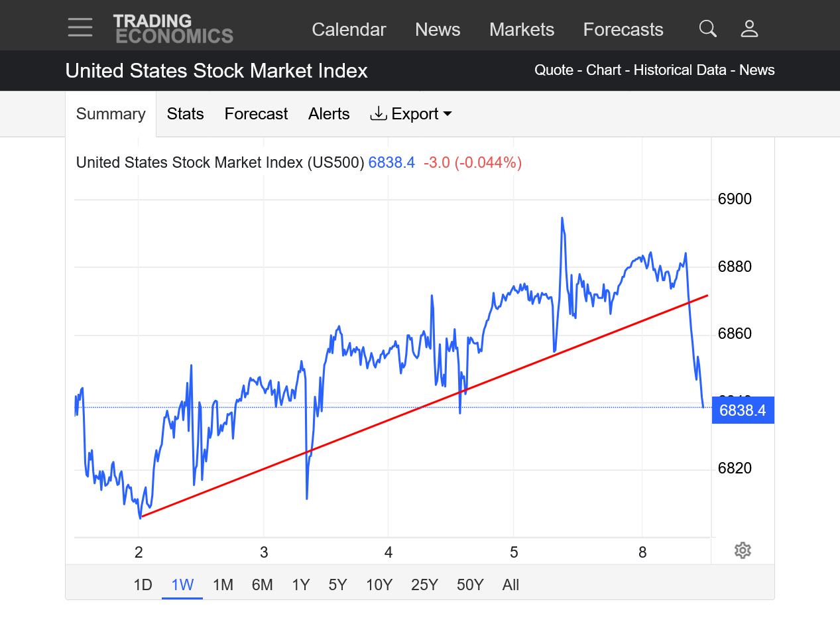Viewport: 840px width, 618px height.
Task: Open the hamburger navigation menu
Action: tap(80, 28)
